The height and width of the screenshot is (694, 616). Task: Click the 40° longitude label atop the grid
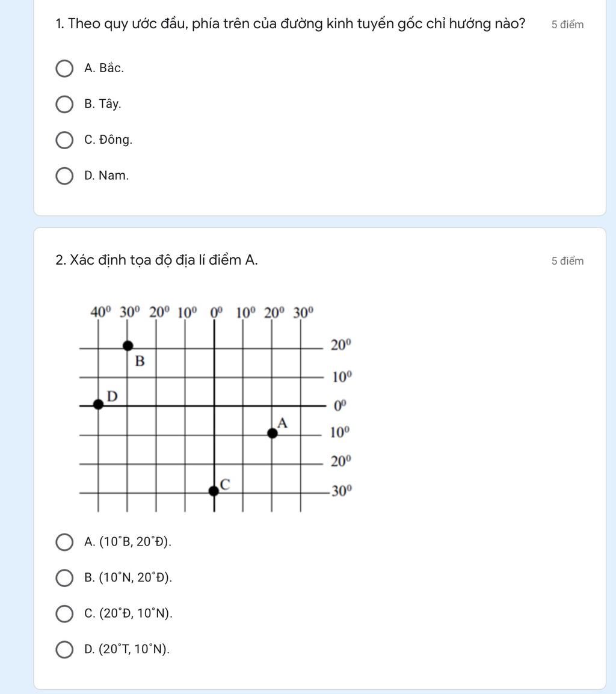(100, 312)
